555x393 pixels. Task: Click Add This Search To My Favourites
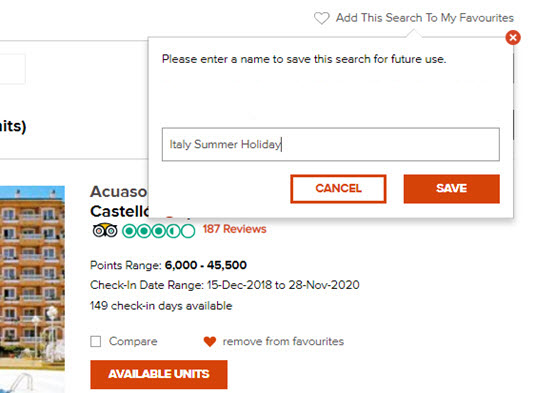pos(425,18)
